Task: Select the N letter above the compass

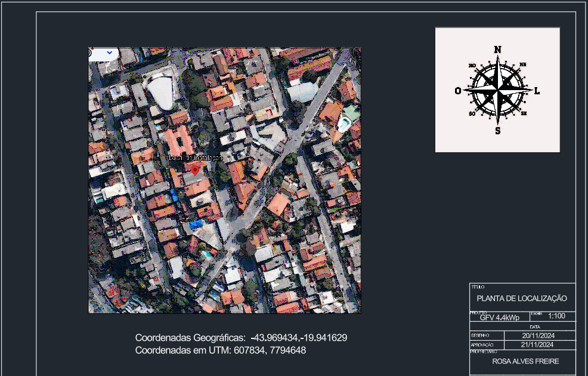Action: pyautogui.click(x=498, y=50)
